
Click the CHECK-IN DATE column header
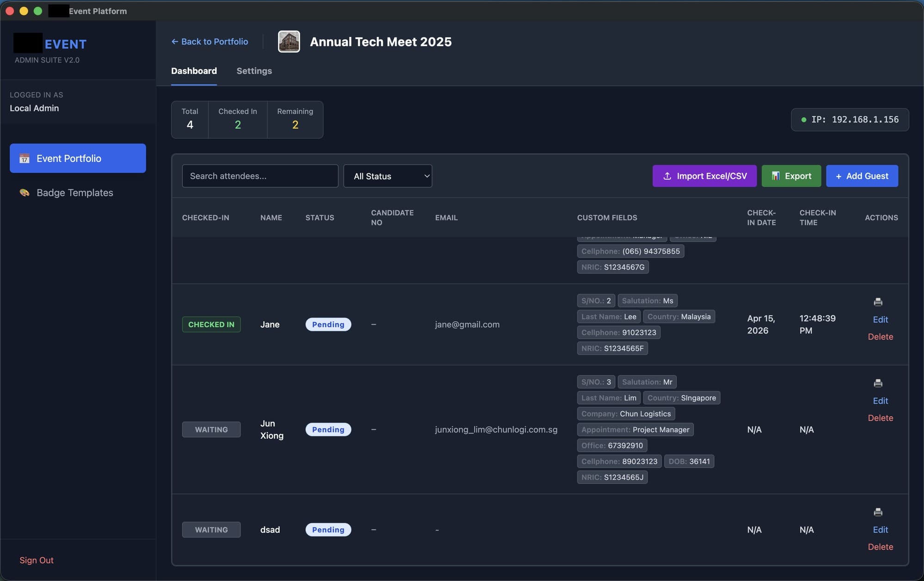[761, 218]
